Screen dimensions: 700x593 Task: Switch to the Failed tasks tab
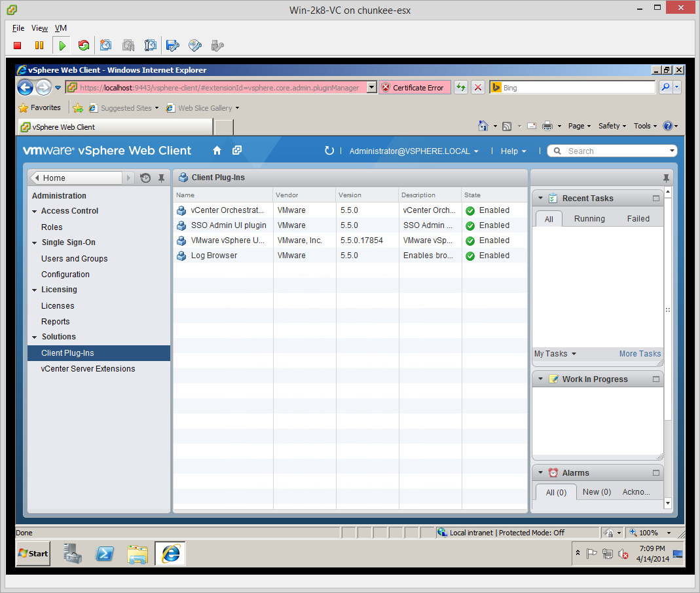(638, 219)
